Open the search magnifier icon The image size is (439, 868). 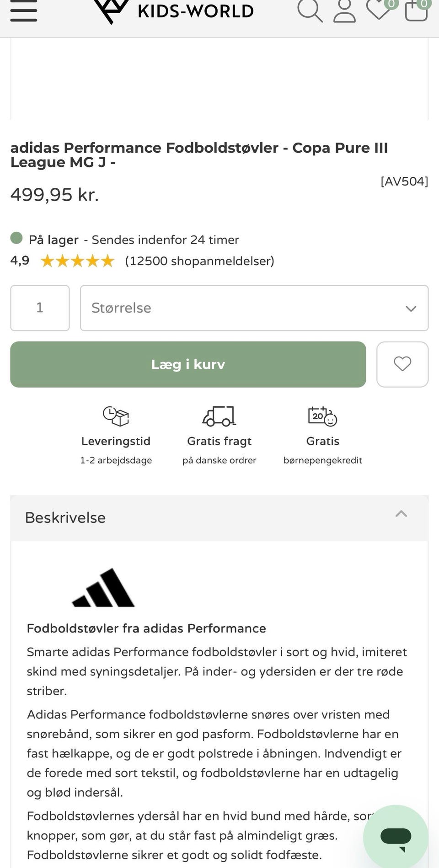[310, 11]
